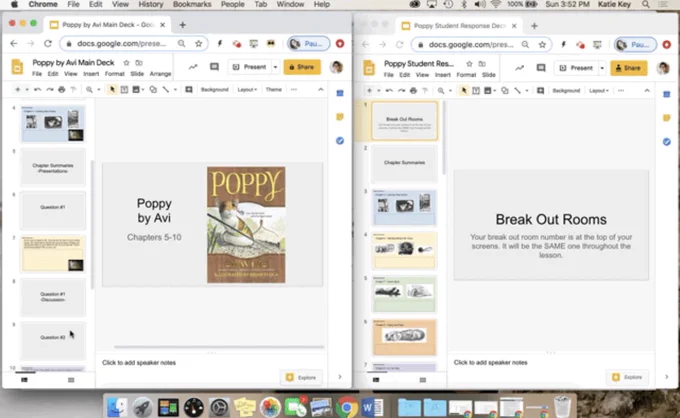Open zoom dropdown arrow in Main Deck

[98, 90]
